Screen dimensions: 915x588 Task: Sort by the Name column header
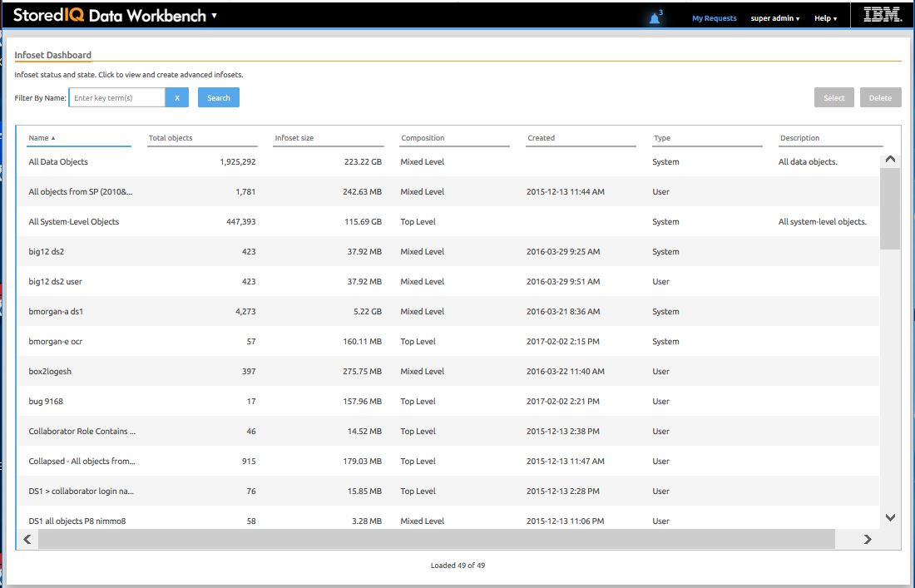click(x=79, y=138)
